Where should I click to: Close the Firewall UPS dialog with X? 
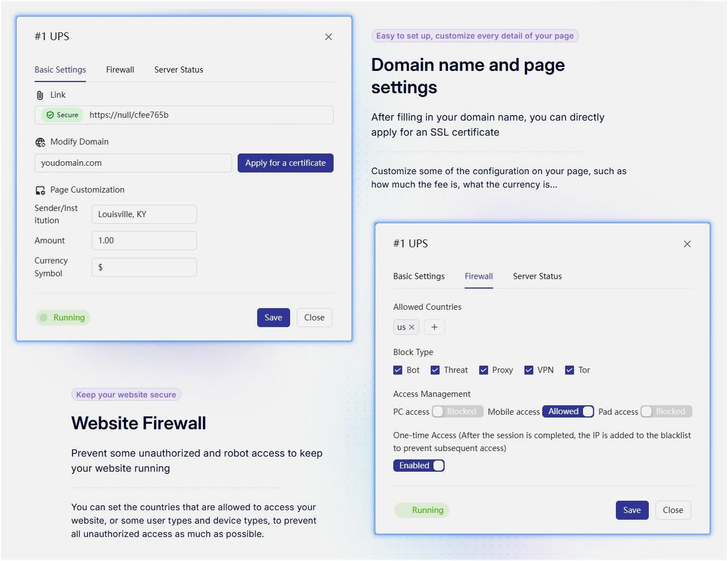click(x=687, y=244)
